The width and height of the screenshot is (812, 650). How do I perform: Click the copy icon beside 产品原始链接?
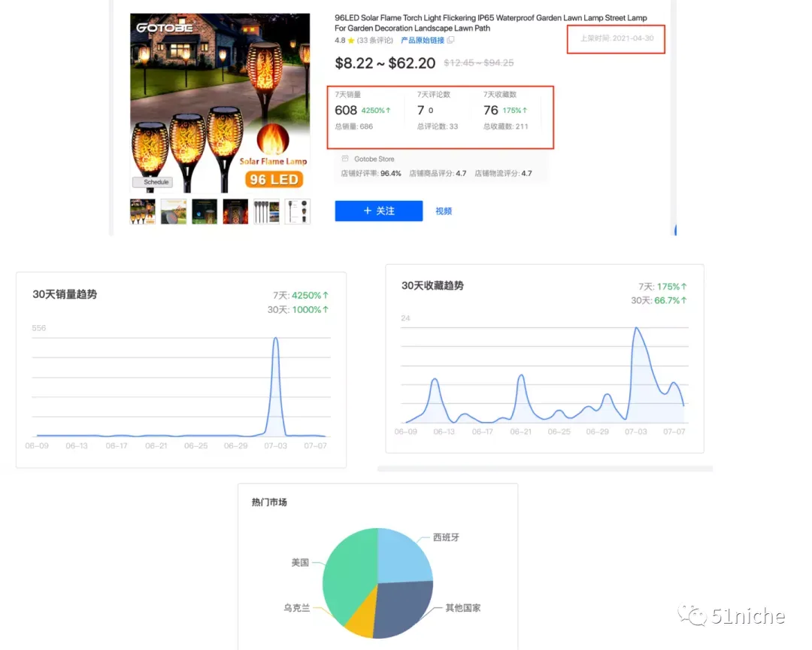click(450, 40)
